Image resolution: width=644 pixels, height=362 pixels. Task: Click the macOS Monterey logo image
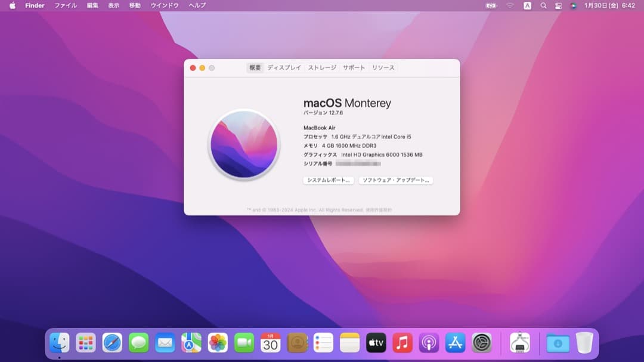244,144
